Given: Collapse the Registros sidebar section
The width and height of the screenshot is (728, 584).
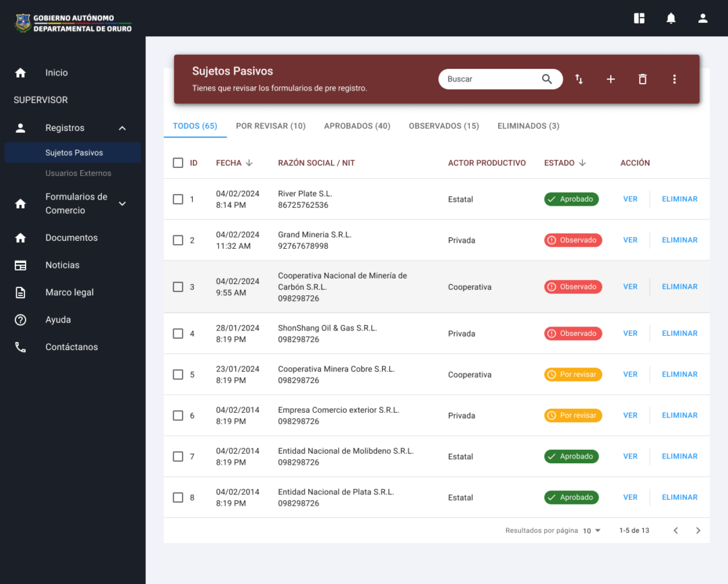Looking at the screenshot, I should click(x=122, y=128).
